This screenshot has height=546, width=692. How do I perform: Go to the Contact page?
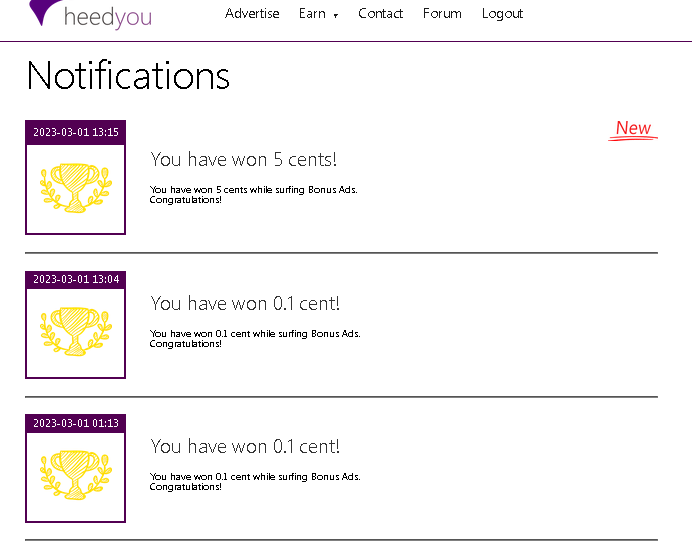[x=380, y=14]
